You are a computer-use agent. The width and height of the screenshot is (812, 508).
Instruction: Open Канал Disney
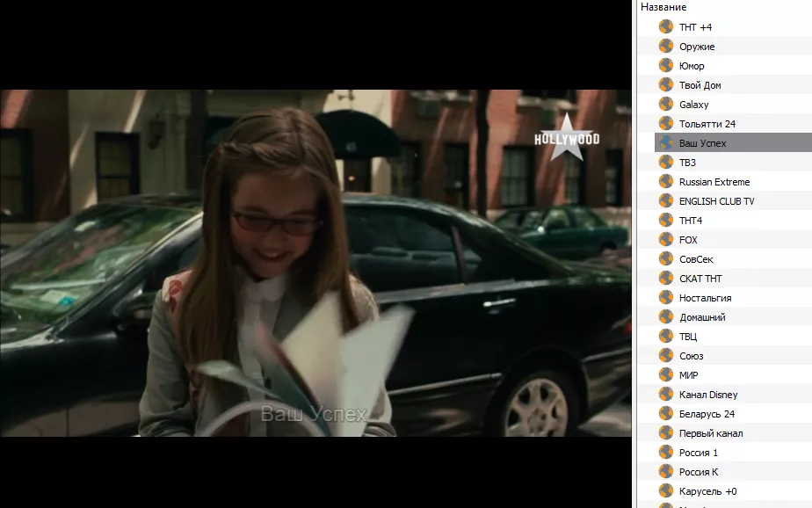point(708,395)
